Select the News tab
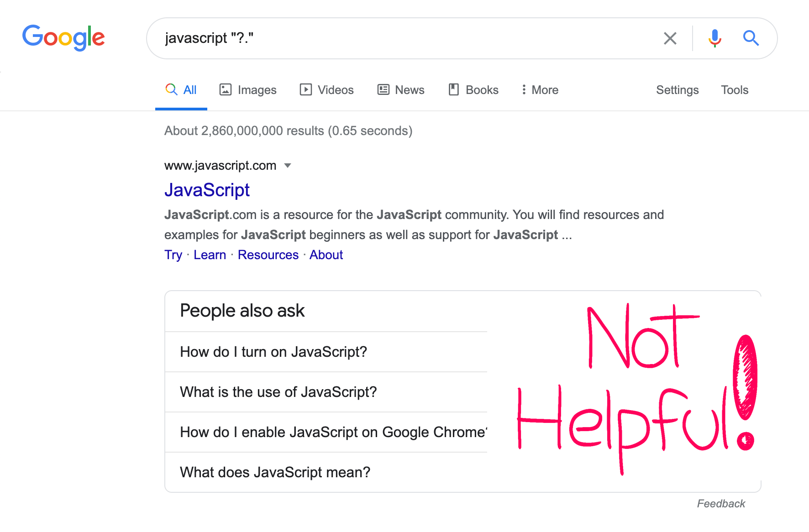This screenshot has width=809, height=532. (x=401, y=90)
